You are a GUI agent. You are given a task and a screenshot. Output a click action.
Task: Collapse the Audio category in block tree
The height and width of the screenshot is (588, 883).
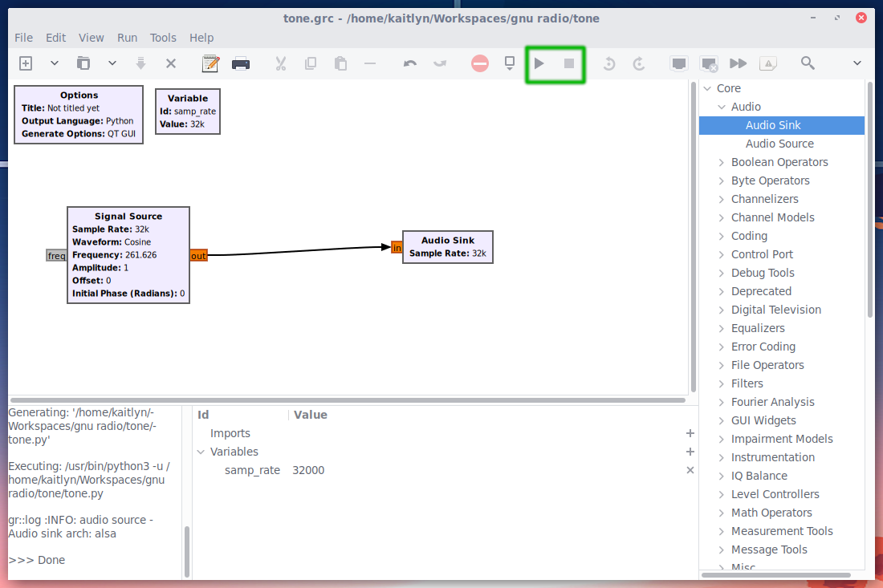tap(722, 107)
